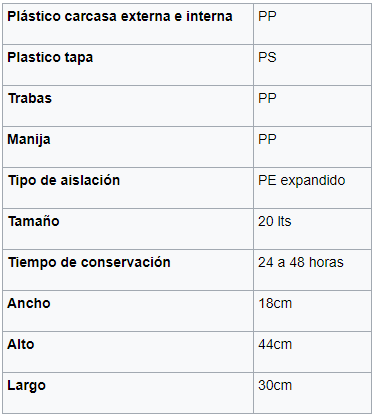This screenshot has width=373, height=415.
Task: Click the 'Tamaño' row label
Action: [34, 221]
